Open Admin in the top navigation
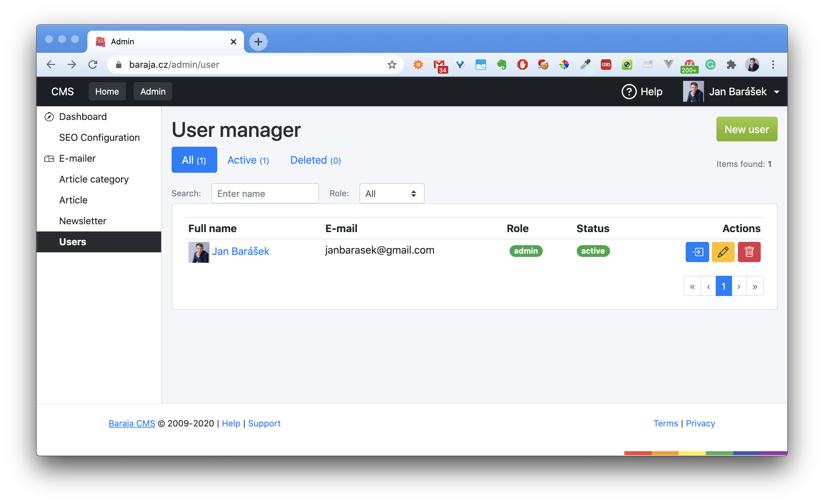Image resolution: width=824 pixels, height=504 pixels. click(152, 91)
